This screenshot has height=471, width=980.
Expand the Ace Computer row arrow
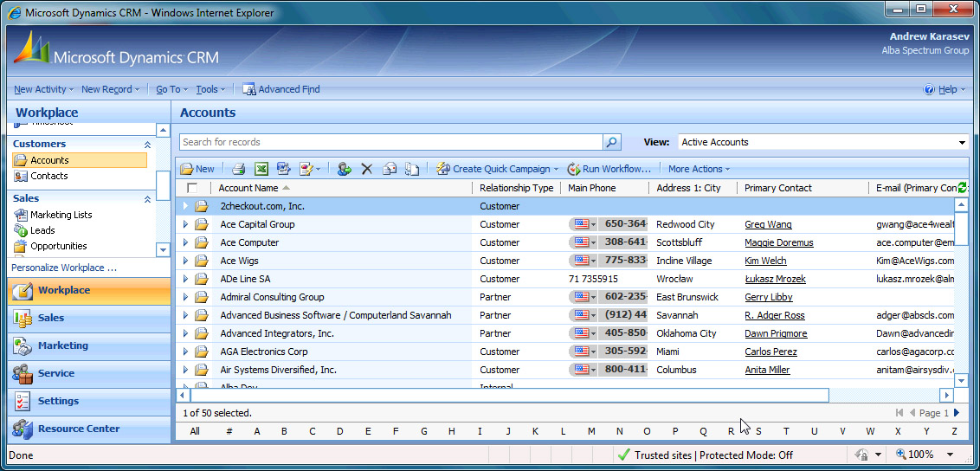pyautogui.click(x=185, y=242)
